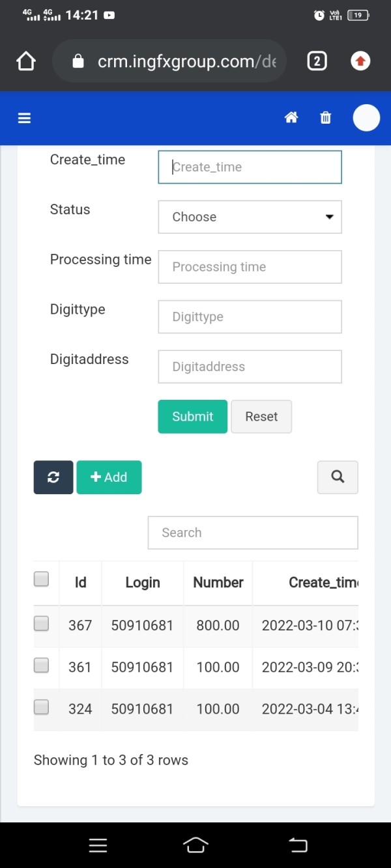
Task: Open the user avatar circle
Action: click(x=366, y=118)
